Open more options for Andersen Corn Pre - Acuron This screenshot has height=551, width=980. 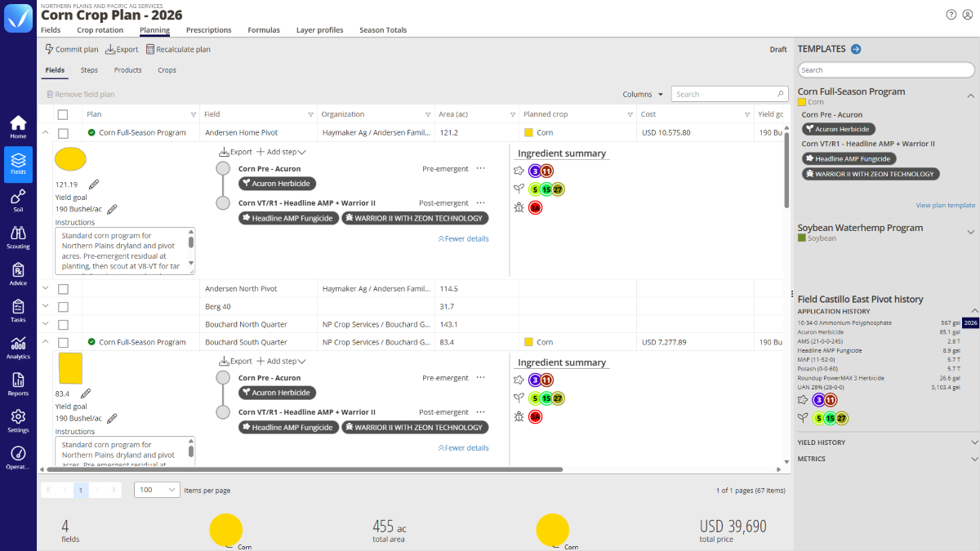coord(480,169)
